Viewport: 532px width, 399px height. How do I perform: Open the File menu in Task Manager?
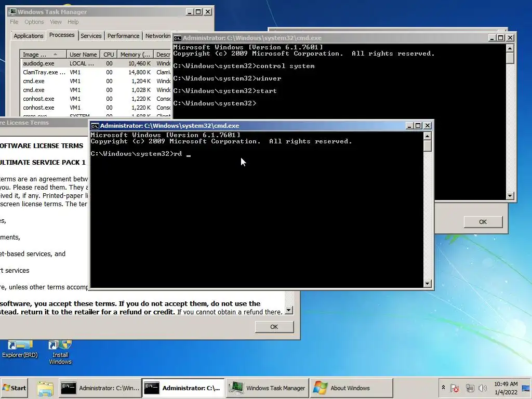click(x=14, y=22)
